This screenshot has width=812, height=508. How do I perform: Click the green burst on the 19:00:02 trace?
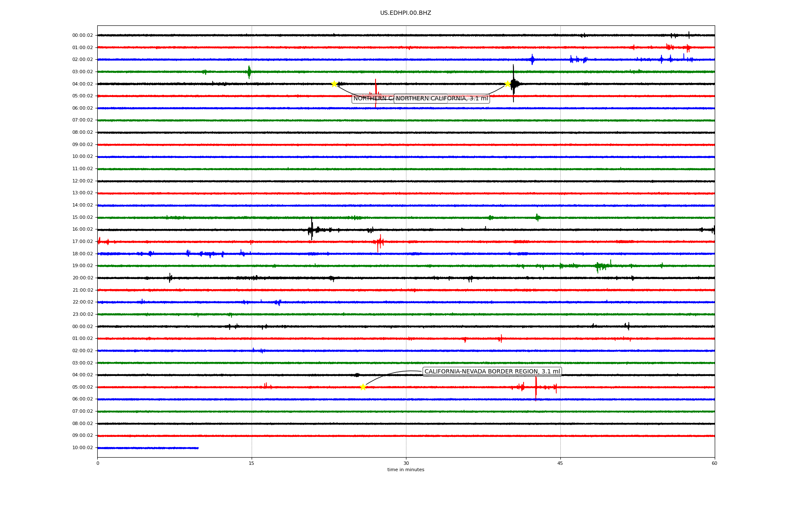(x=599, y=266)
